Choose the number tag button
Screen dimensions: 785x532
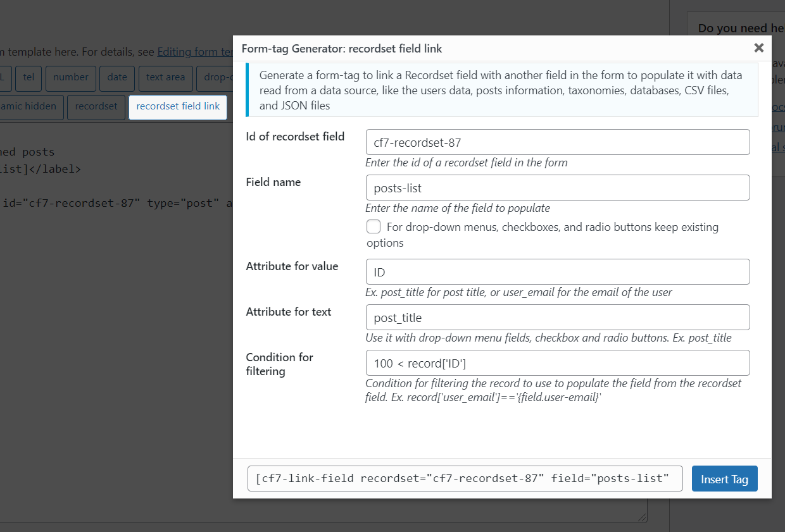pyautogui.click(x=71, y=78)
